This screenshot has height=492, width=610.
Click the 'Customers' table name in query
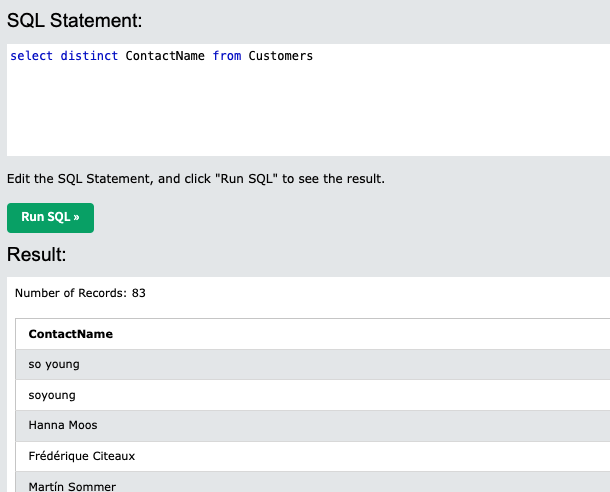tap(280, 56)
